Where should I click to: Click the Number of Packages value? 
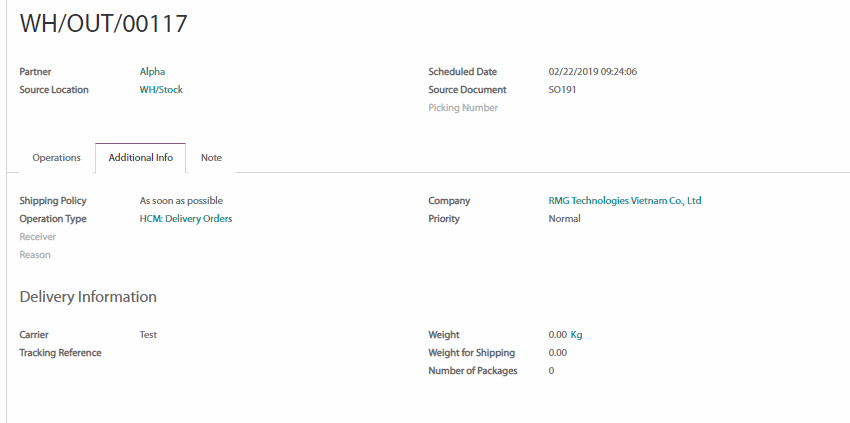tap(552, 371)
